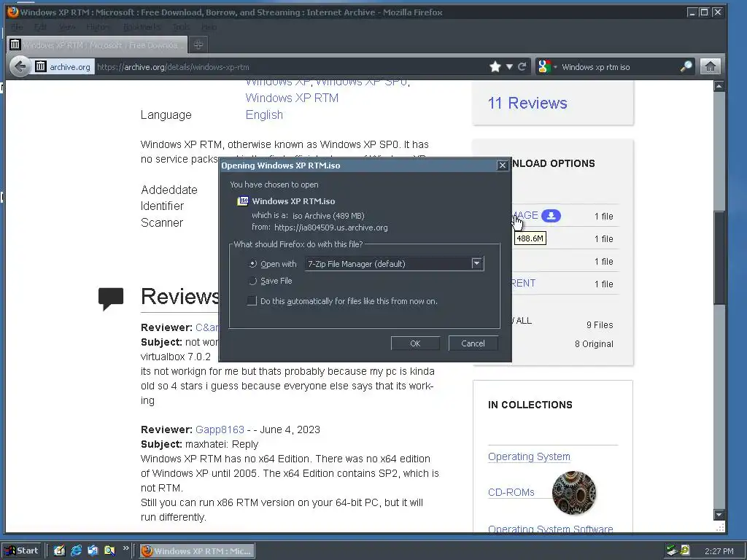The width and height of the screenshot is (747, 560).
Task: Click the first quick launch icon
Action: point(59,551)
